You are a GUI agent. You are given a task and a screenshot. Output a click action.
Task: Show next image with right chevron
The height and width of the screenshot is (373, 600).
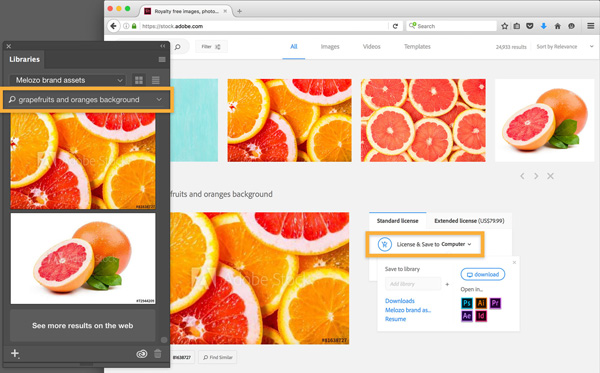[536, 176]
